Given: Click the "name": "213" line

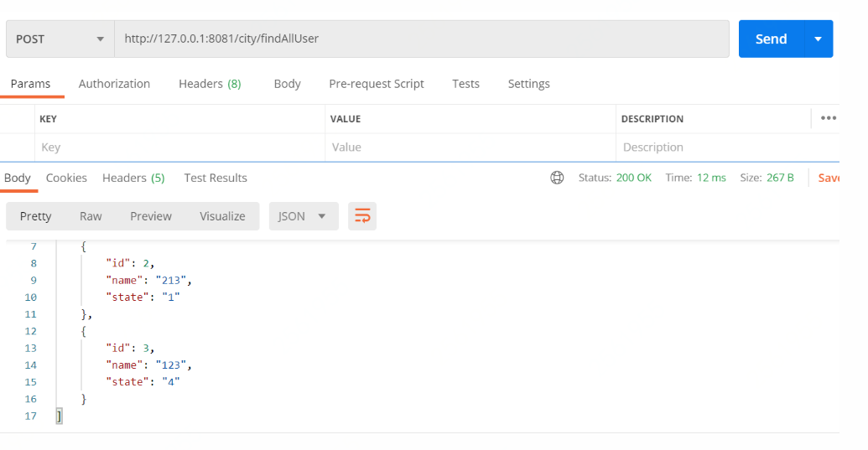Looking at the screenshot, I should pos(149,280).
